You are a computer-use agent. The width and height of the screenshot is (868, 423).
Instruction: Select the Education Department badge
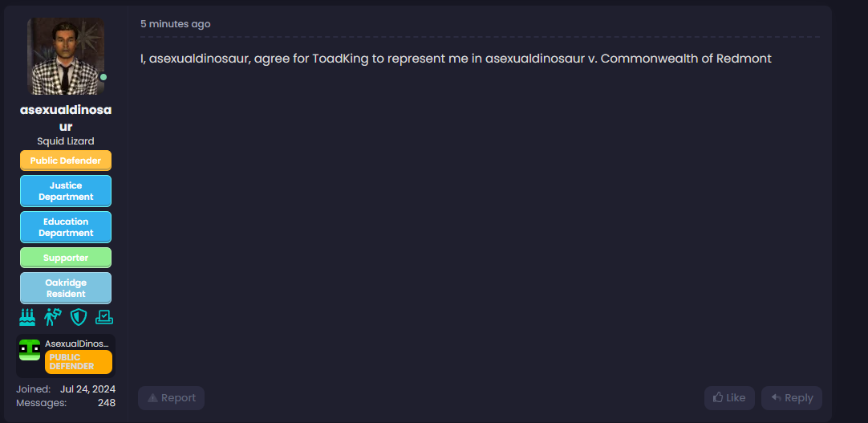pyautogui.click(x=66, y=227)
